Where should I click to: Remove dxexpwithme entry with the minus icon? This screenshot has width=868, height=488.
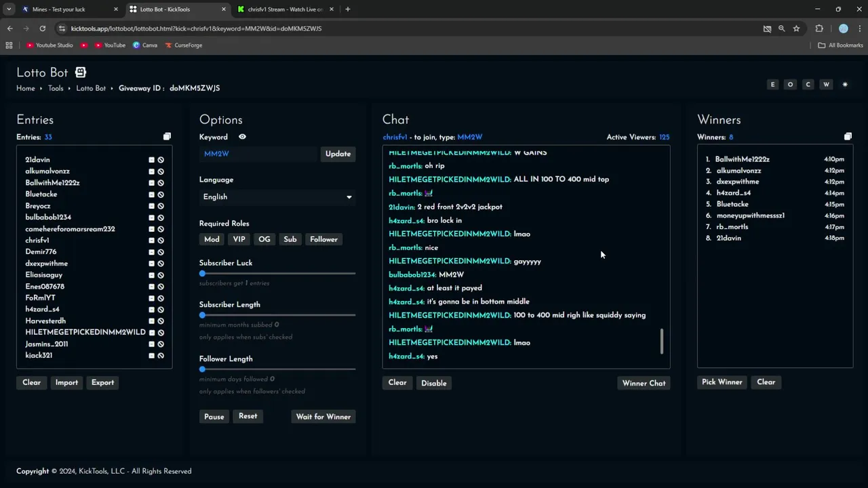tap(151, 264)
